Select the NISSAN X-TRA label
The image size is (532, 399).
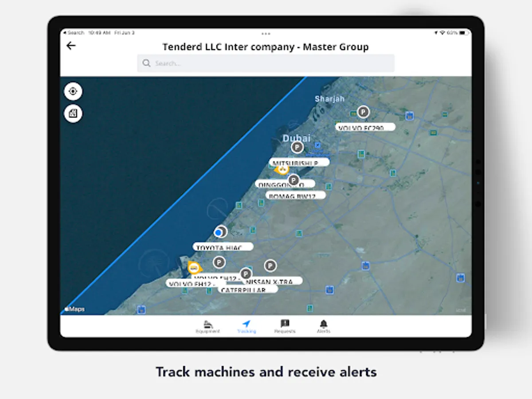pos(273,281)
